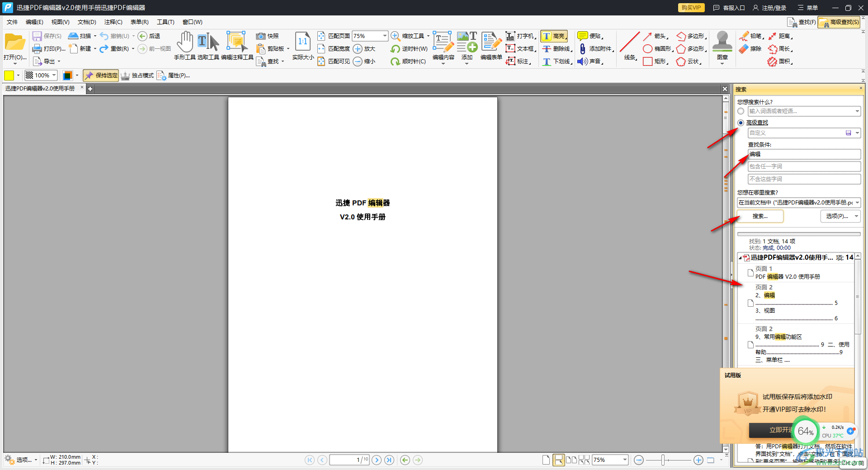Click 注册/登录 to sign in
Image resolution: width=868 pixels, height=470 pixels.
point(769,8)
